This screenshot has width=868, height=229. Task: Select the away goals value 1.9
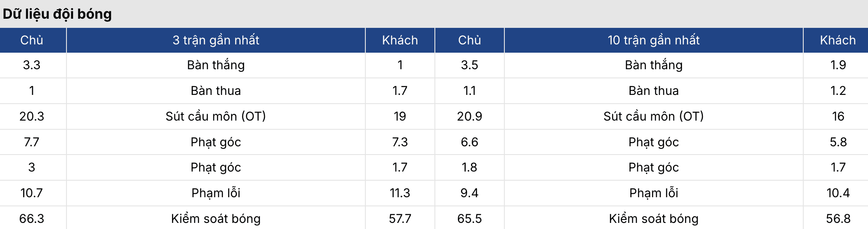[x=838, y=65]
